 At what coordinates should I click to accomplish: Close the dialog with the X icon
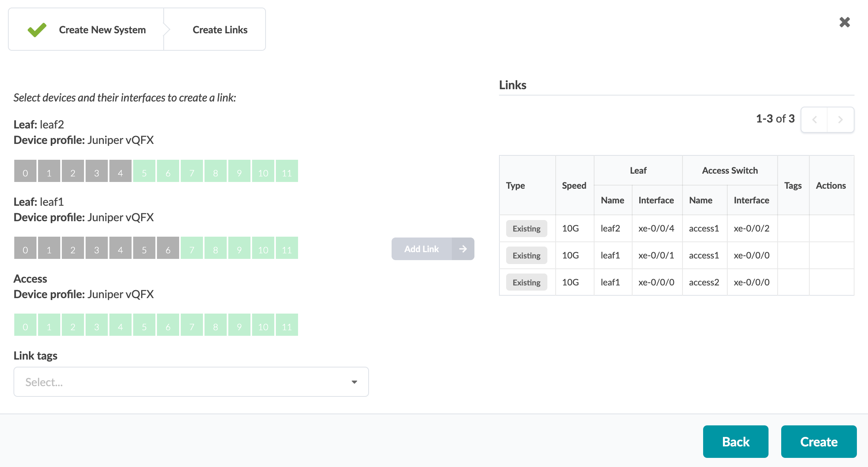tap(845, 22)
